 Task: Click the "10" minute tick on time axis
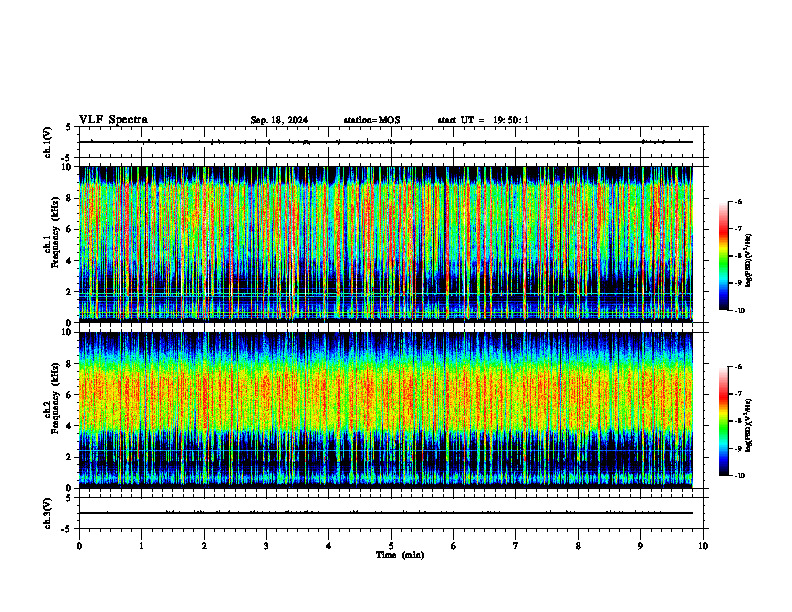click(703, 546)
